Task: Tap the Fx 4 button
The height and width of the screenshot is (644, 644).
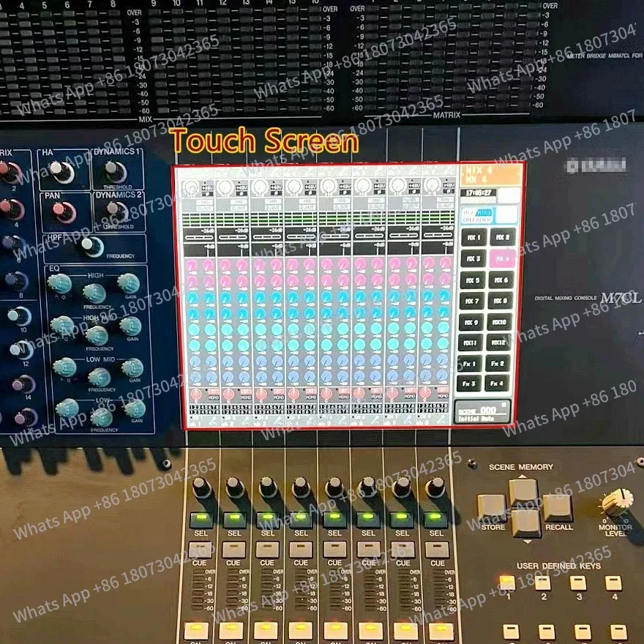Action: click(497, 383)
